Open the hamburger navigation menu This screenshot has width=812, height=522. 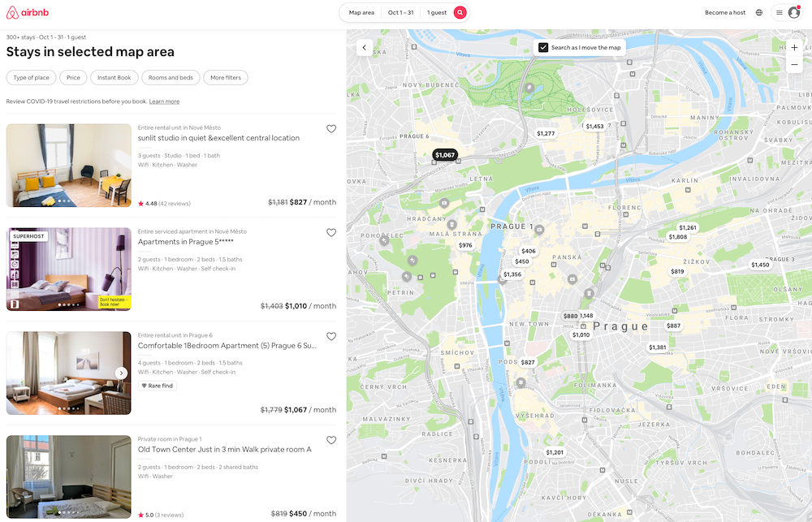point(778,12)
